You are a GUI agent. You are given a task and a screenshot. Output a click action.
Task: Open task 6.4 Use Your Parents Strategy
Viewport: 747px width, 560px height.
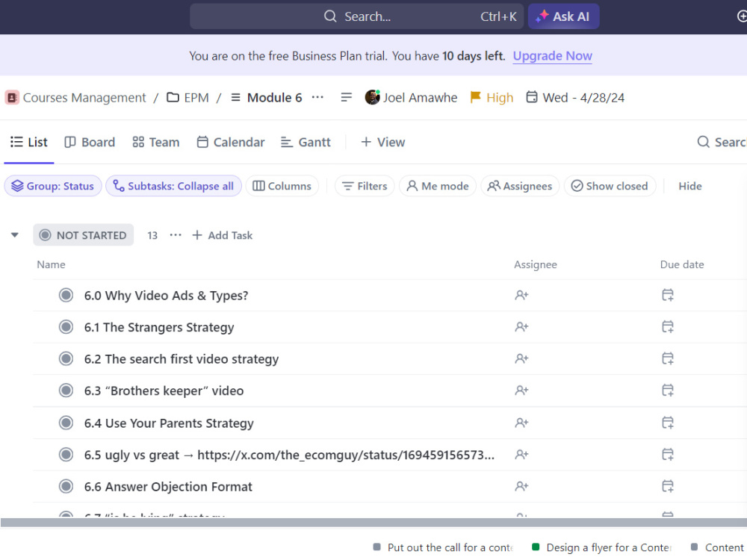(x=169, y=423)
